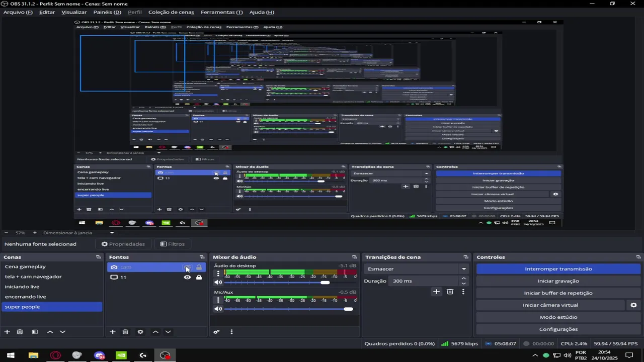The height and width of the screenshot is (362, 644).
Task: Hide source 11 with eye icon
Action: 187,277
